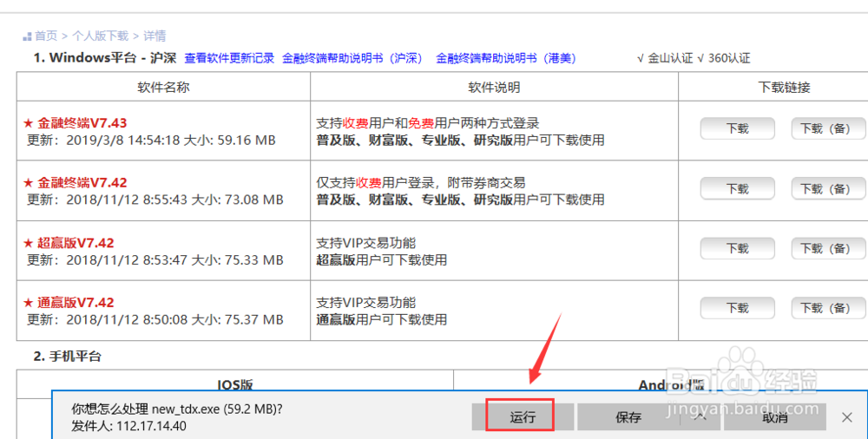Click the 保存 button in download bar
The height and width of the screenshot is (439, 868).
click(628, 416)
